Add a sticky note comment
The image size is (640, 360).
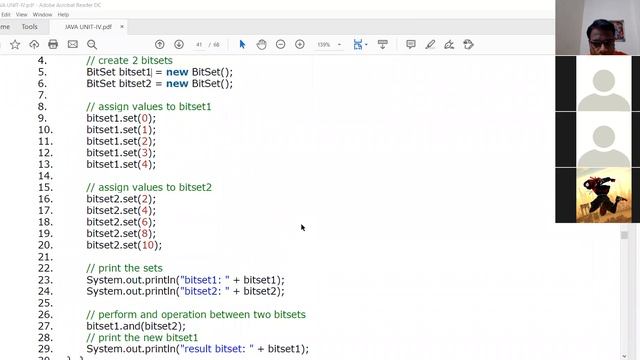point(411,44)
